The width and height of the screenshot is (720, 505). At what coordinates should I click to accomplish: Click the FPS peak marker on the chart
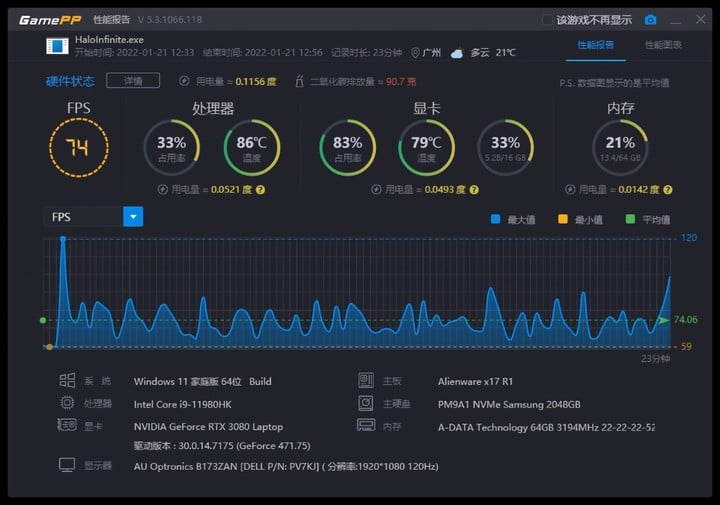coord(63,239)
